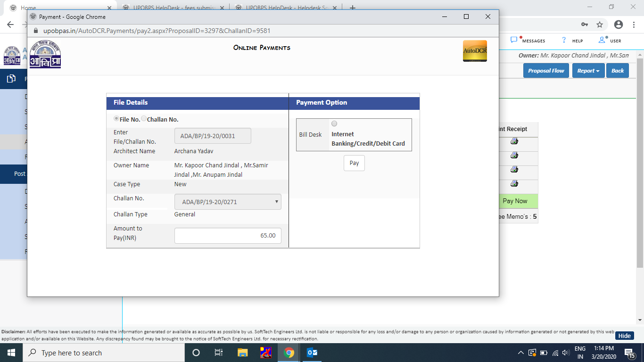Screen dimensions: 644x362
Task: Open the Report dropdown button
Action: [588, 71]
